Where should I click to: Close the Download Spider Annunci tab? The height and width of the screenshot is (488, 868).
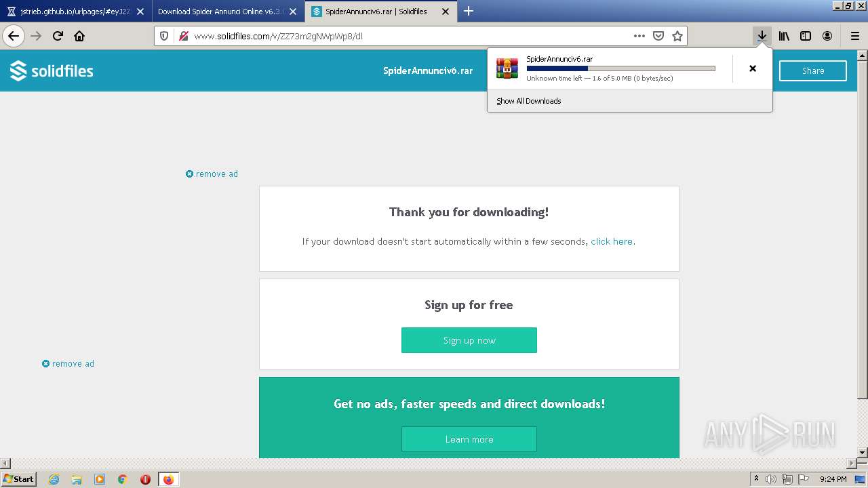tap(293, 12)
